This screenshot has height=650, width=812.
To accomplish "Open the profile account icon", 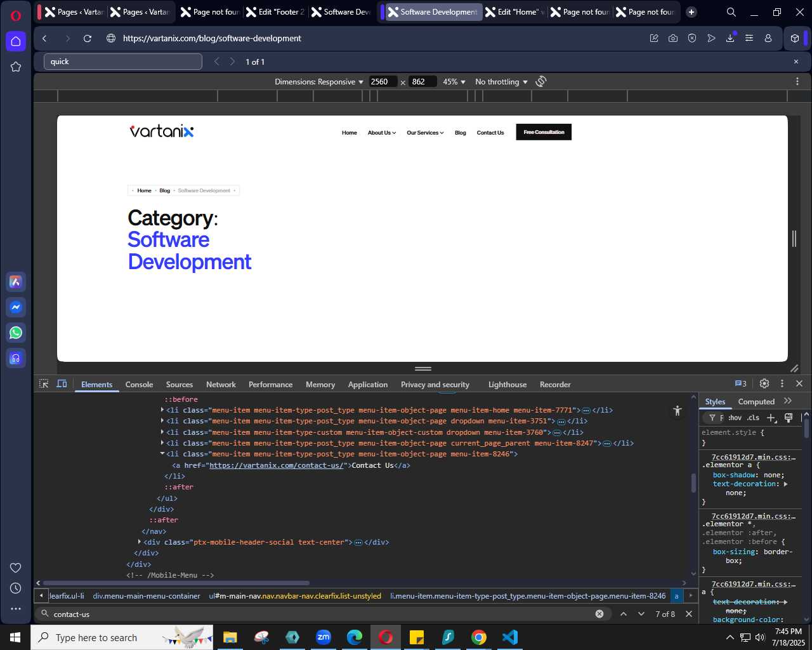I will click(768, 38).
